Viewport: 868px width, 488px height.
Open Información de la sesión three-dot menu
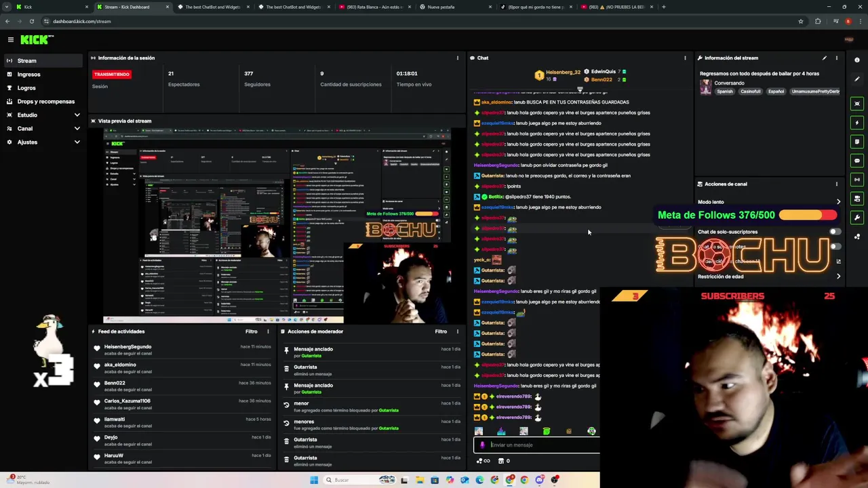(457, 58)
